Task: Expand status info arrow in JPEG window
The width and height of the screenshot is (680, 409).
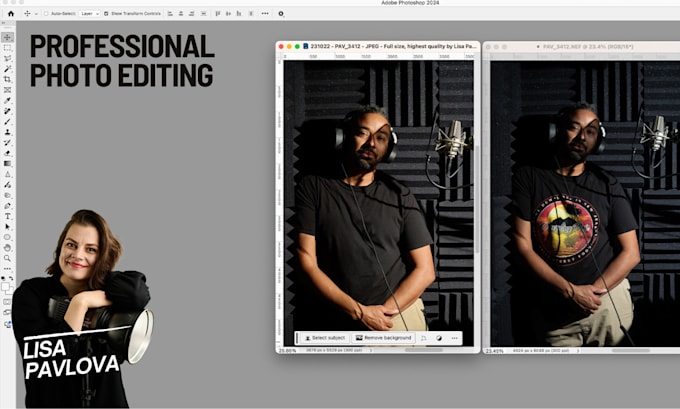Action: click(371, 350)
